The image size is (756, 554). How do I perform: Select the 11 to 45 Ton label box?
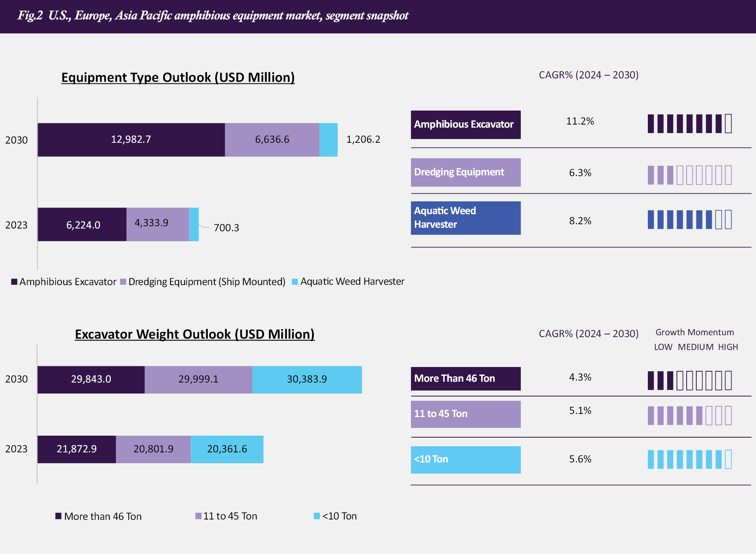pyautogui.click(x=465, y=414)
